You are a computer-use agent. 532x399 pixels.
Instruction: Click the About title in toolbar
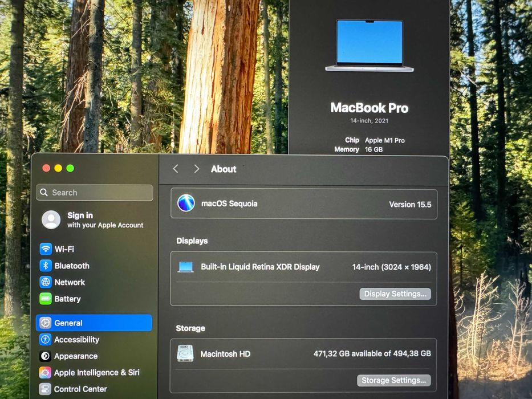point(224,169)
